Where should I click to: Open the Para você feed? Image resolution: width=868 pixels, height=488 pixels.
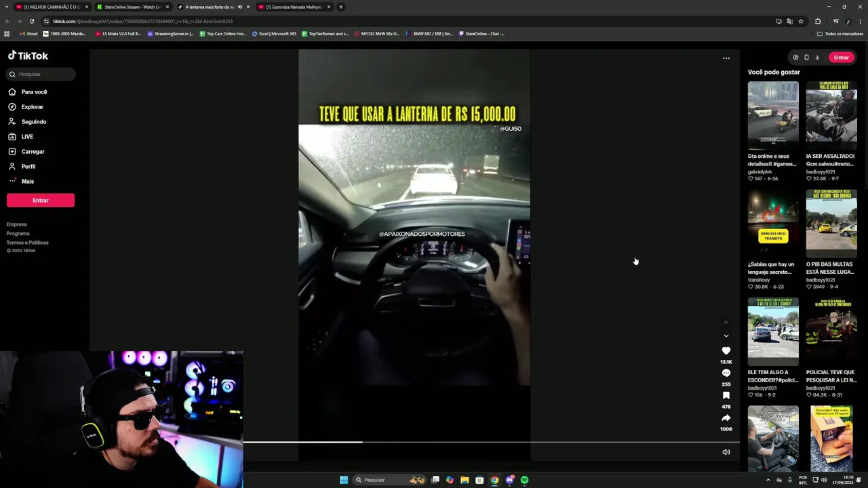pyautogui.click(x=28, y=92)
